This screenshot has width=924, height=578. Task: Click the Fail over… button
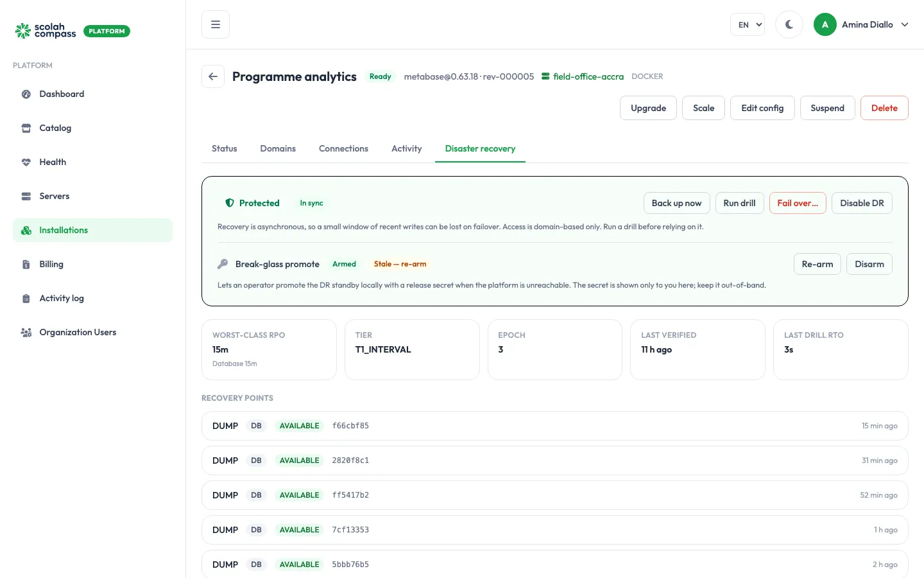point(798,203)
